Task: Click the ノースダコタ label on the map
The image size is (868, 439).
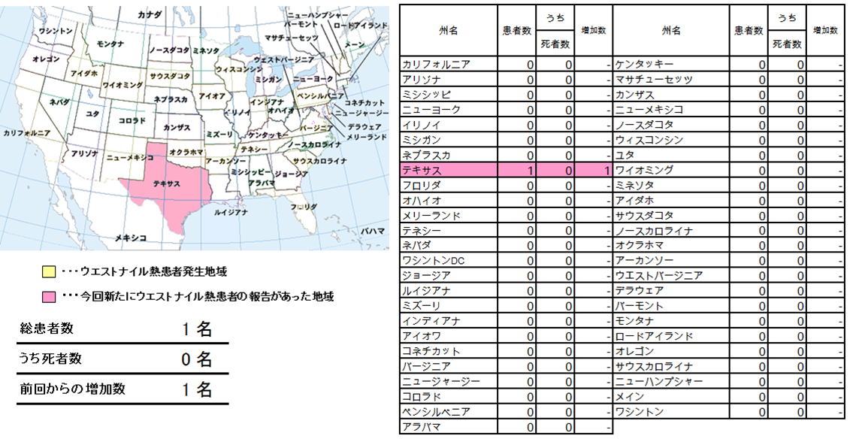Action: coord(169,50)
